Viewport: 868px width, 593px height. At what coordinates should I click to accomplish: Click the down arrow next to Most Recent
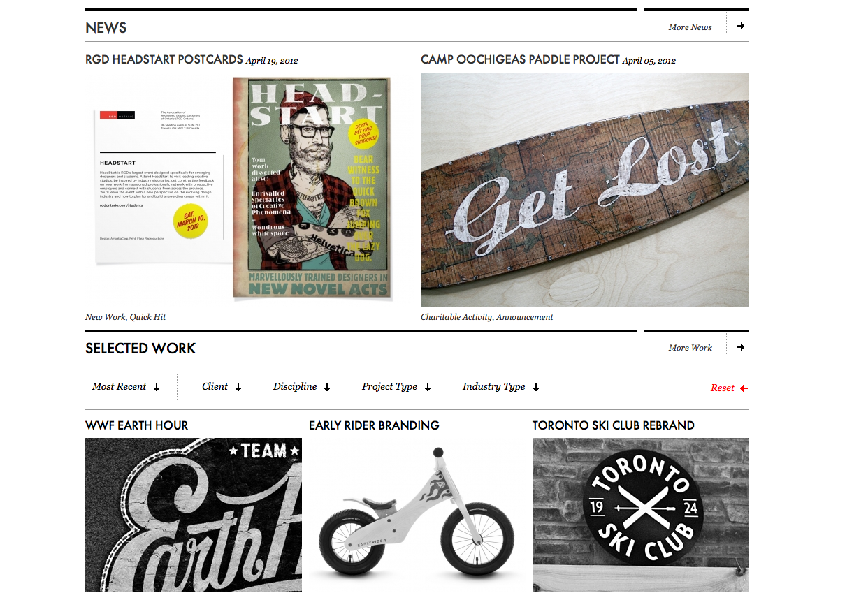(157, 387)
